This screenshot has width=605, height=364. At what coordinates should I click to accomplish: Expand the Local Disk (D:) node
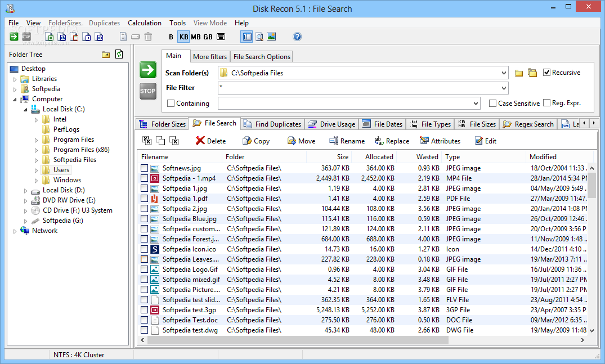[x=25, y=191]
